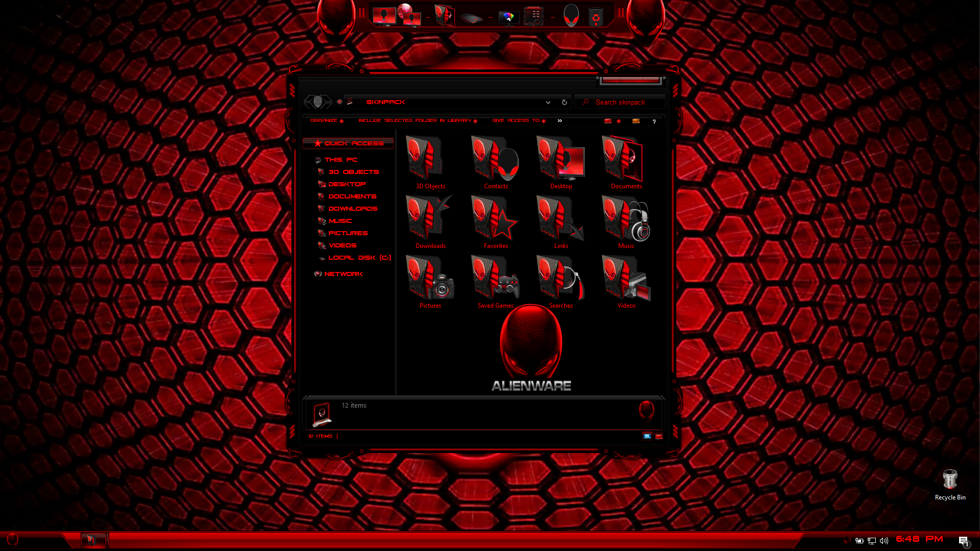The height and width of the screenshot is (551, 980).
Task: Switch to large icons view toggle
Action: (658, 436)
